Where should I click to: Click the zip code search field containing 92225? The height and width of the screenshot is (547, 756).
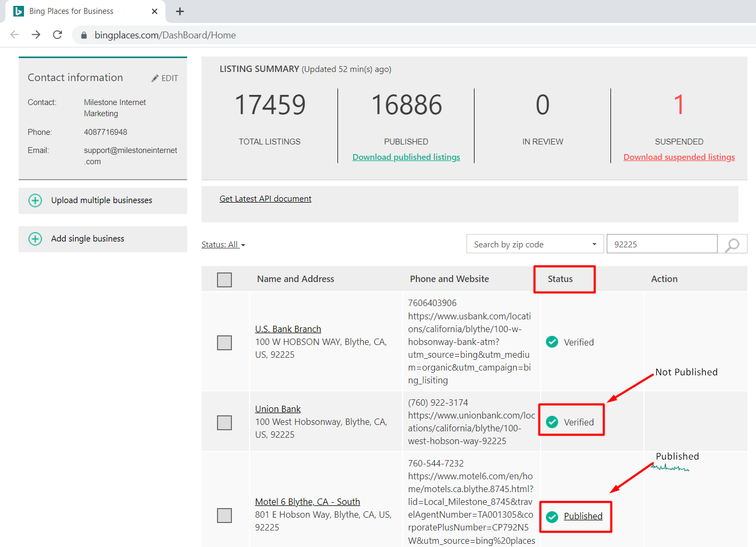(x=662, y=244)
